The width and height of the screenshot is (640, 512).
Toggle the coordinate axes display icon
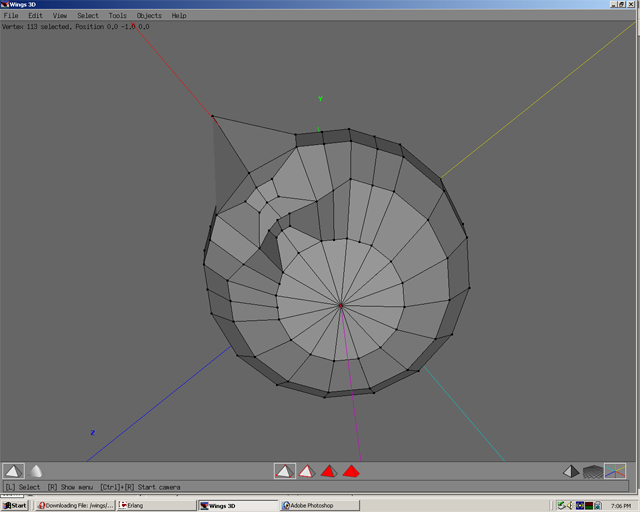point(615,471)
